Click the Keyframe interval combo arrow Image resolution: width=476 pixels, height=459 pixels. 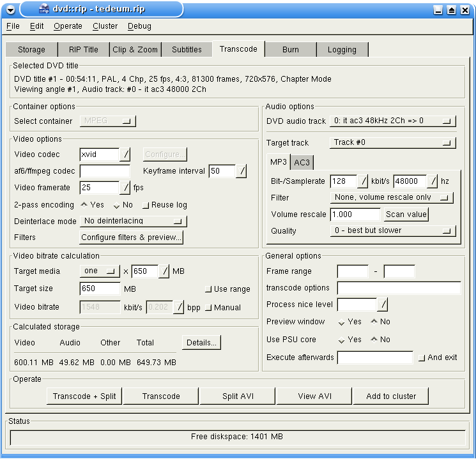pyautogui.click(x=242, y=171)
